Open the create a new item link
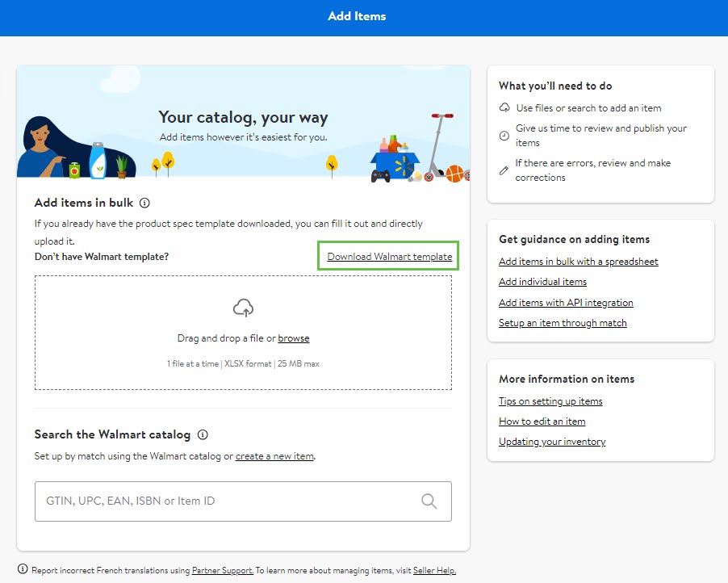This screenshot has height=583, width=728. pyautogui.click(x=274, y=456)
